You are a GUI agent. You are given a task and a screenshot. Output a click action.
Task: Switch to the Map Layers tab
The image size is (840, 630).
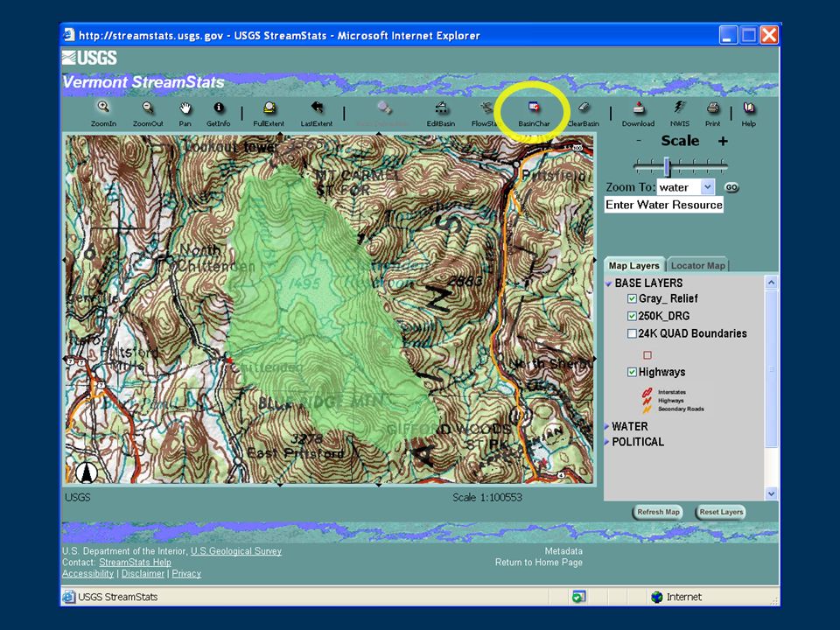click(x=633, y=265)
